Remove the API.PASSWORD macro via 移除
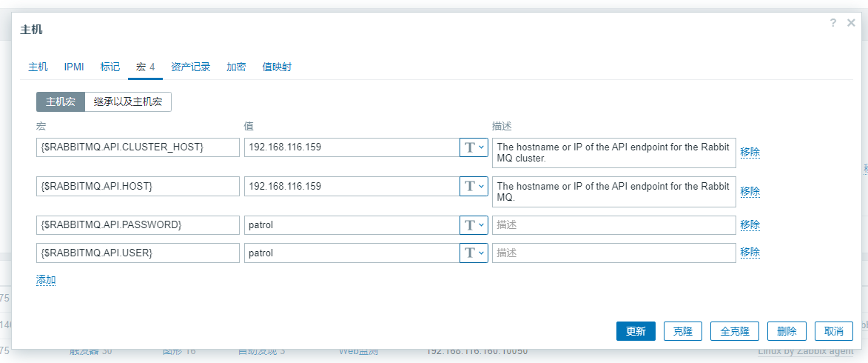Image resolution: width=868 pixels, height=363 pixels. point(750,224)
